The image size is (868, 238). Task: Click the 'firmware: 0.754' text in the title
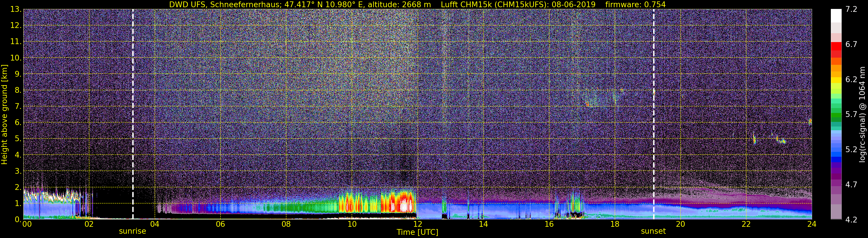[636, 4]
